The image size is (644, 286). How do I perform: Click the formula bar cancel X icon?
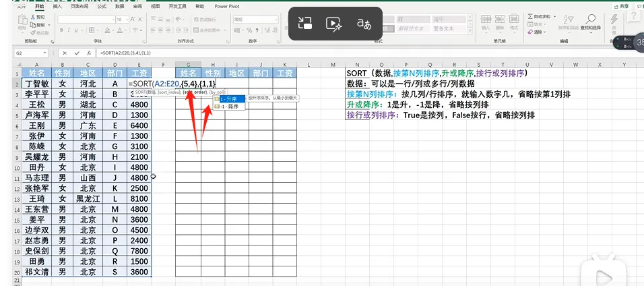point(65,53)
